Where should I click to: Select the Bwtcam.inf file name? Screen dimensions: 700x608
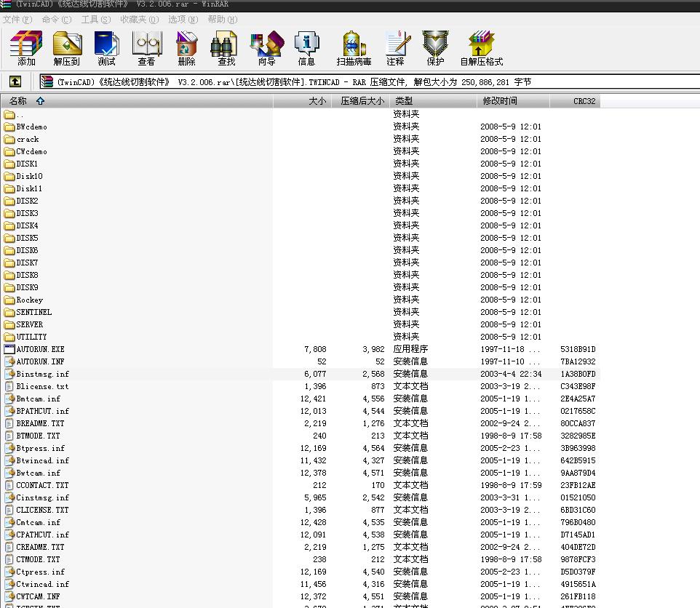click(x=39, y=473)
